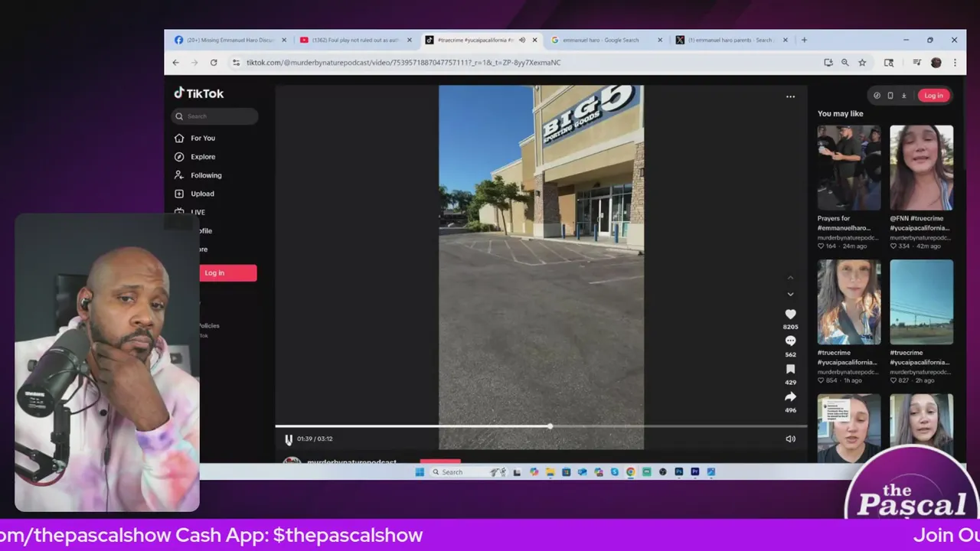Open @FNN #truecrime video thumbnail
The width and height of the screenshot is (980, 551).
coord(921,168)
